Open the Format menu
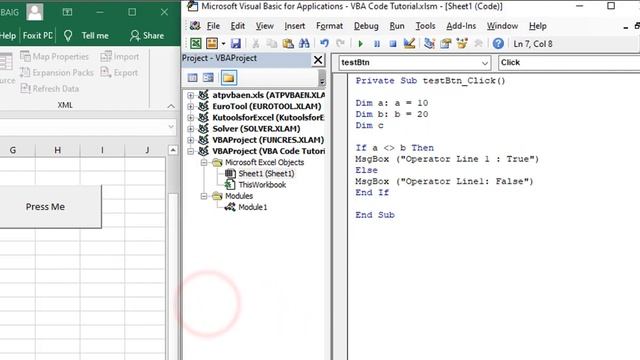Viewport: 640px width, 360px height. pyautogui.click(x=329, y=26)
